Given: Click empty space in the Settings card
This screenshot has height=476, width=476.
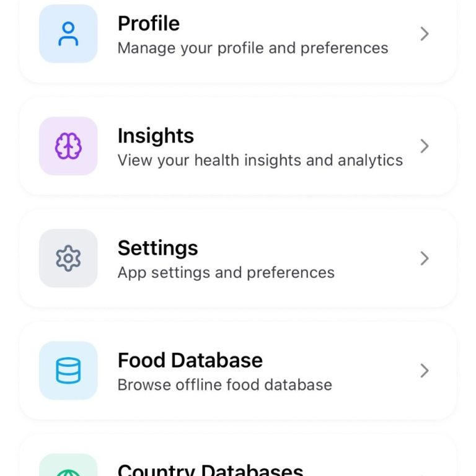Looking at the screenshot, I should tap(372, 291).
